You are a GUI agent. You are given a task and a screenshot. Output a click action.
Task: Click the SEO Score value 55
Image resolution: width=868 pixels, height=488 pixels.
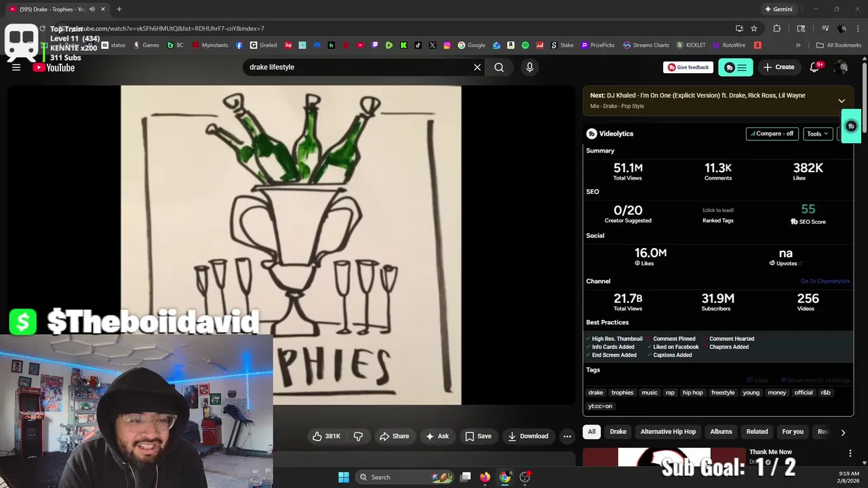pos(808,209)
